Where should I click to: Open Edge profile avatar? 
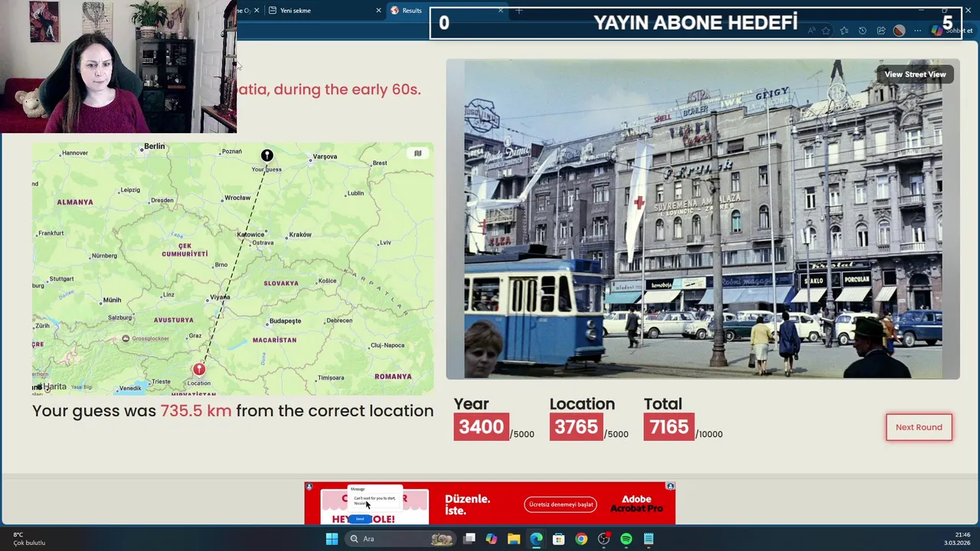tap(899, 31)
